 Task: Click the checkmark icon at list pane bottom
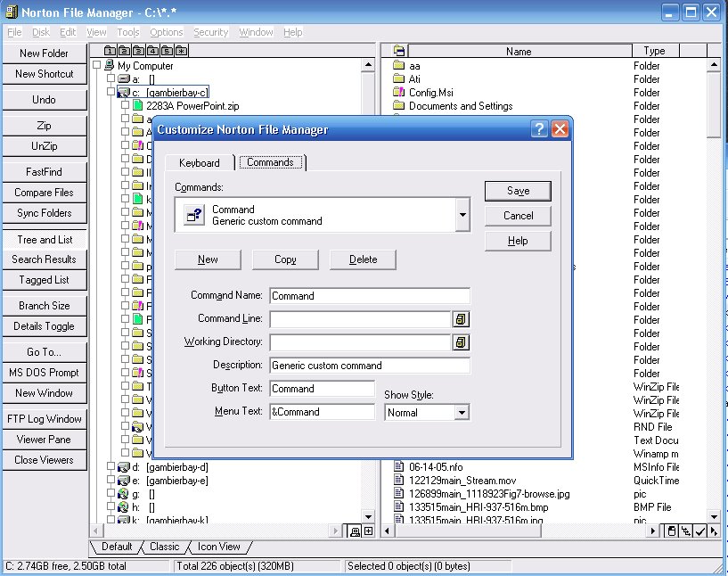pyautogui.click(x=700, y=531)
